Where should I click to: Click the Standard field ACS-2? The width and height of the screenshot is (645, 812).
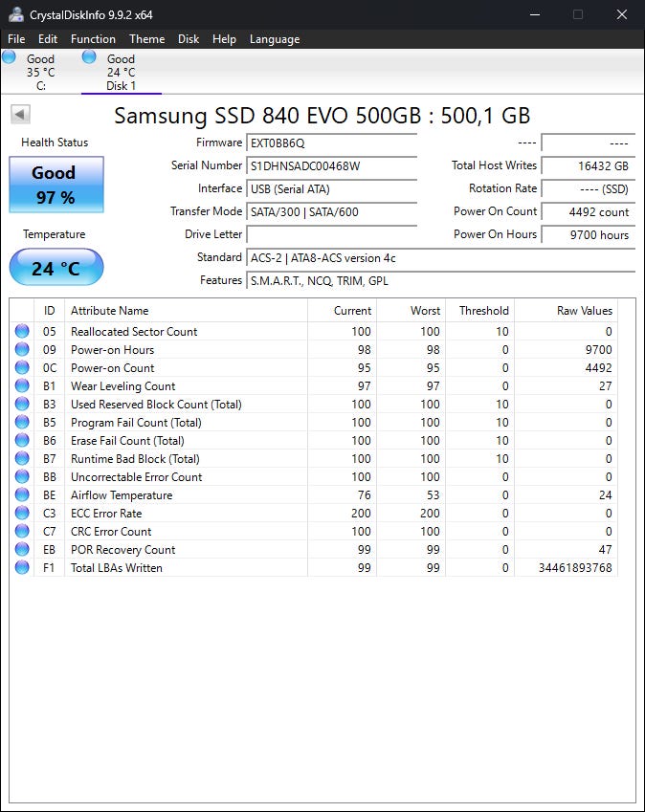pyautogui.click(x=441, y=258)
